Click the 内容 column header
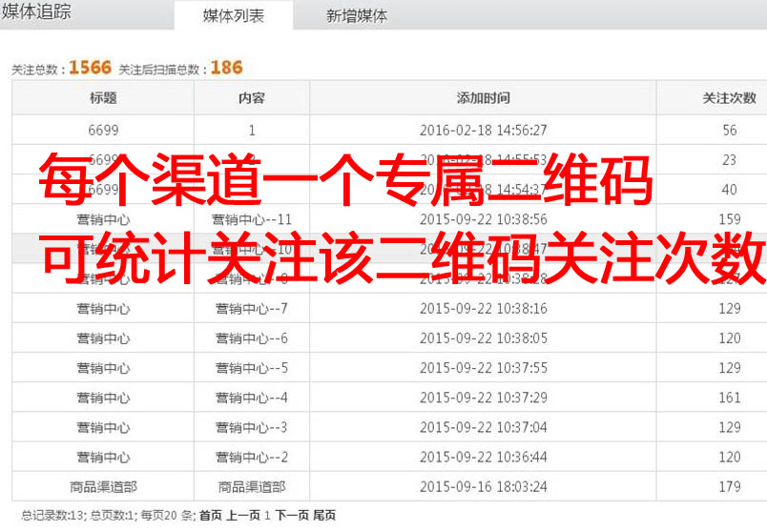The image size is (767, 532). pyautogui.click(x=252, y=98)
